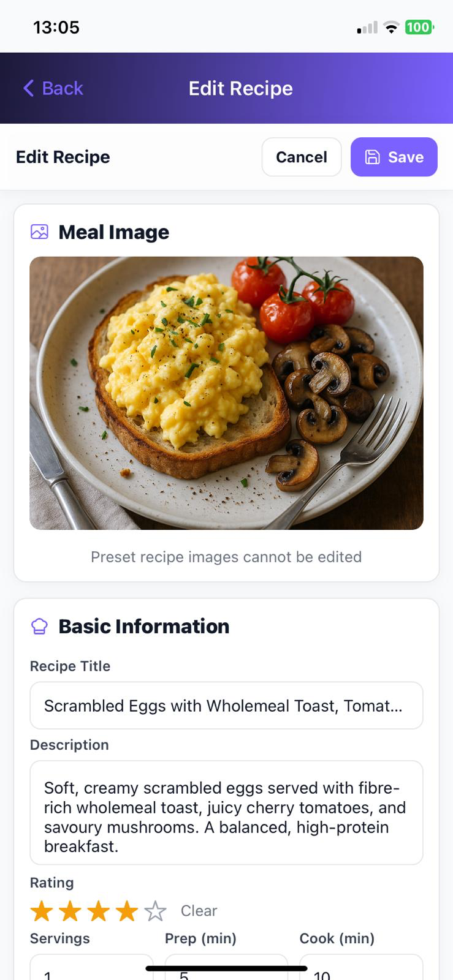Tap the image icon beside Meal Image heading

[39, 232]
